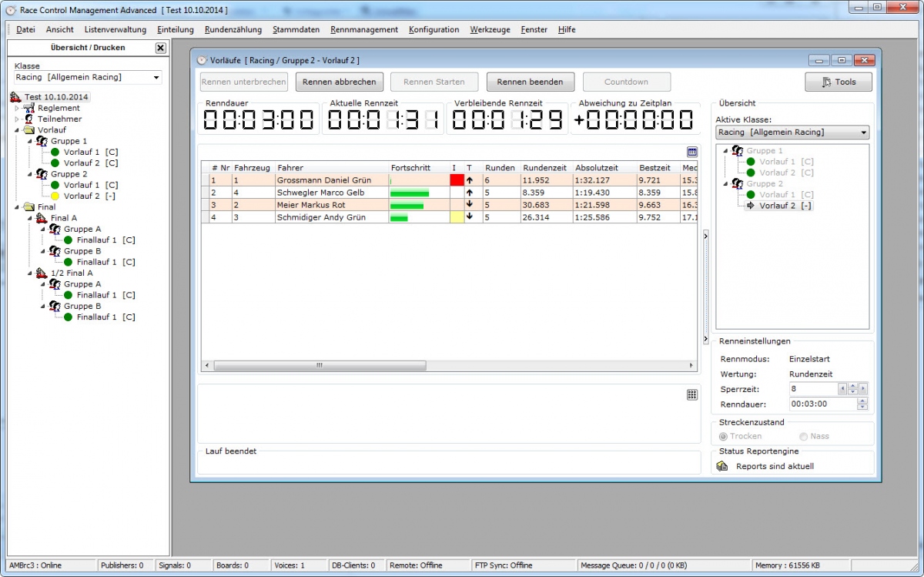Click the Reports sind aktuell status icon
The width and height of the screenshot is (924, 577).
tap(722, 466)
